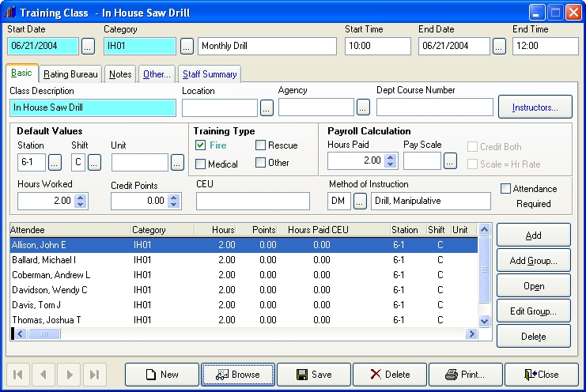This screenshot has width=586, height=392.
Task: Click the disabled Credit Both checkbox
Action: click(x=472, y=147)
